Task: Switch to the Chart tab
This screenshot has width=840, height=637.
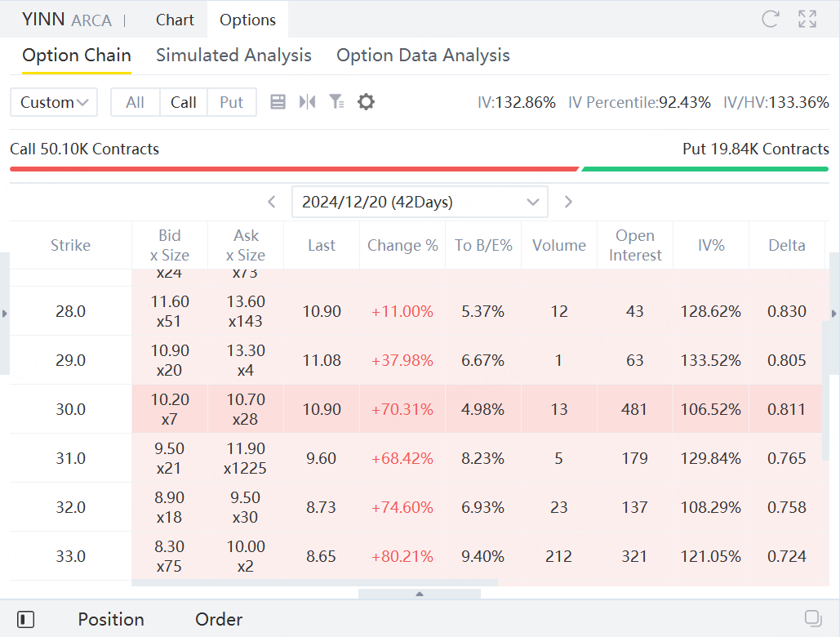Action: (175, 20)
